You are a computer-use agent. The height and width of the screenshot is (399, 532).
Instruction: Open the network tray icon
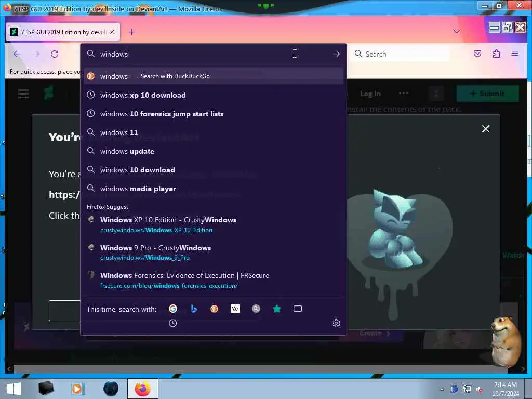(x=467, y=389)
